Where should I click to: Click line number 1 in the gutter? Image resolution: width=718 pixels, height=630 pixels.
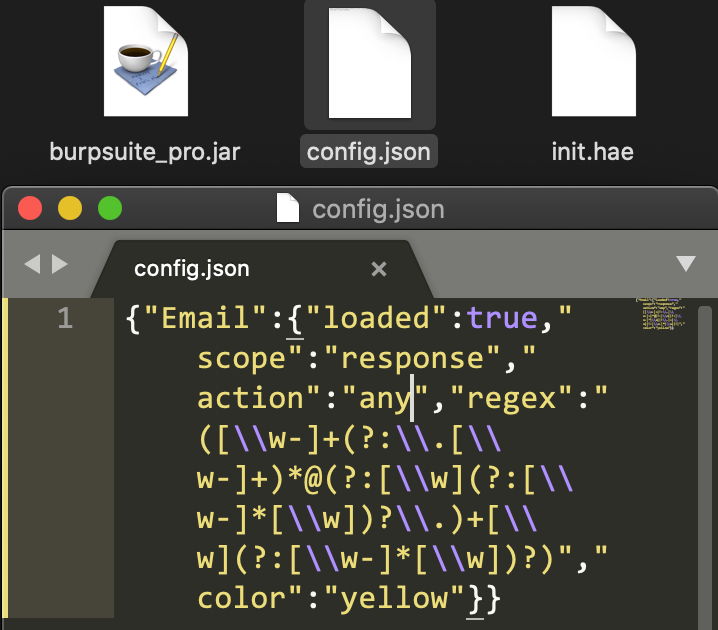(x=65, y=319)
